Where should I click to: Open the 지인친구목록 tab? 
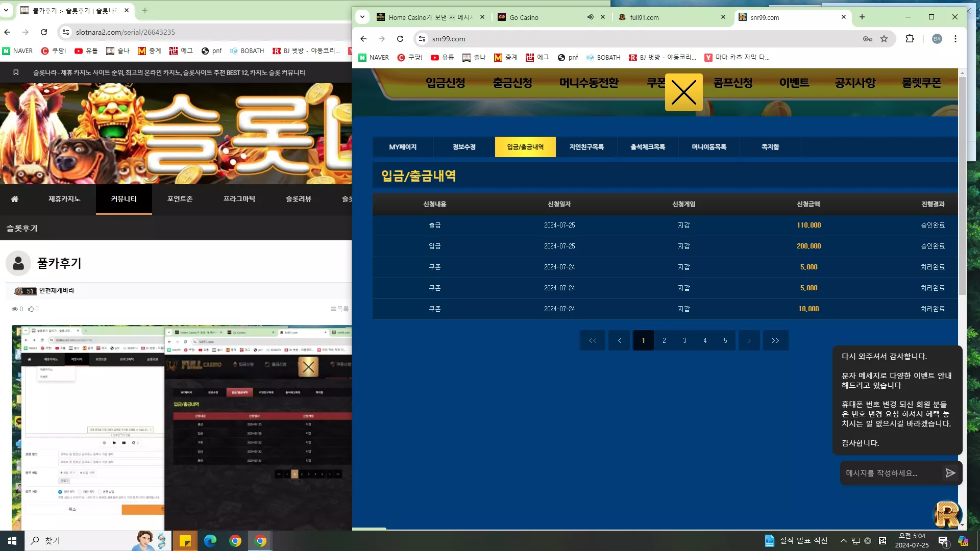click(586, 147)
